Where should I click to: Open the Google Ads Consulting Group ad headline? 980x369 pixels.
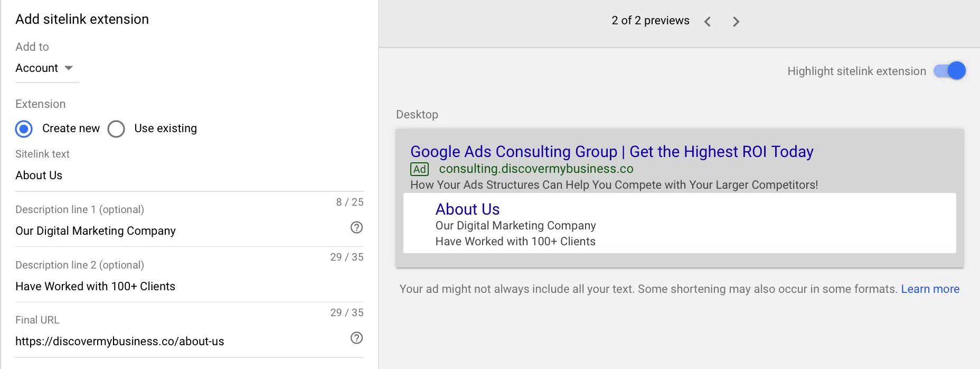click(612, 152)
